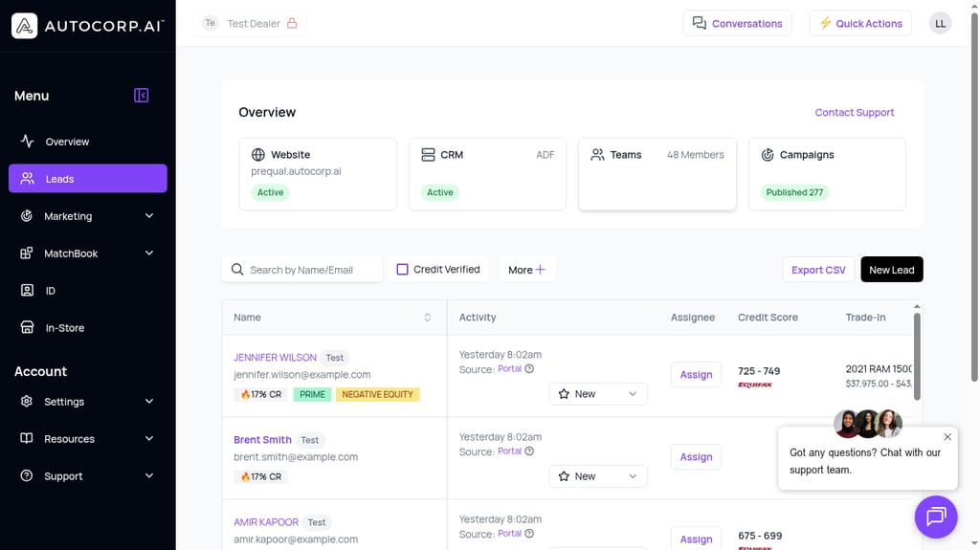
Task: Expand the MatchBook menu chevron
Action: (x=149, y=253)
